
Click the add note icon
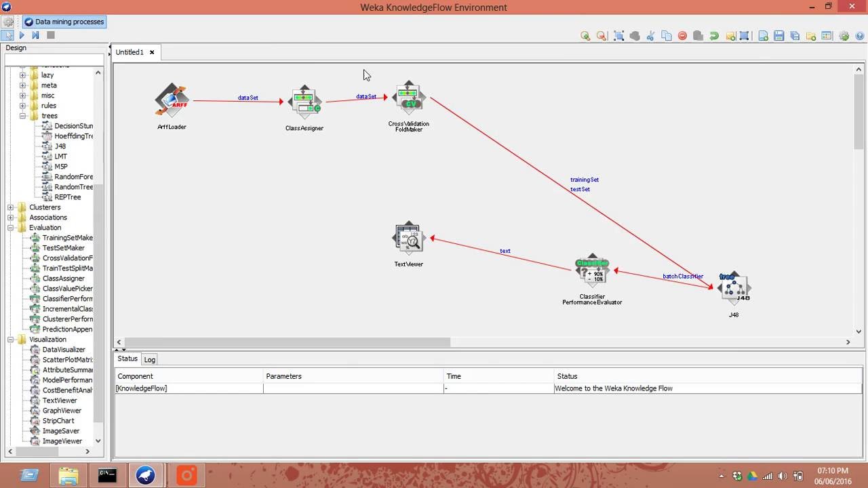coord(730,36)
